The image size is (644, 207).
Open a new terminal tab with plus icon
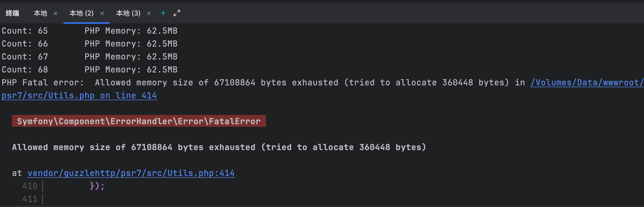tap(163, 13)
